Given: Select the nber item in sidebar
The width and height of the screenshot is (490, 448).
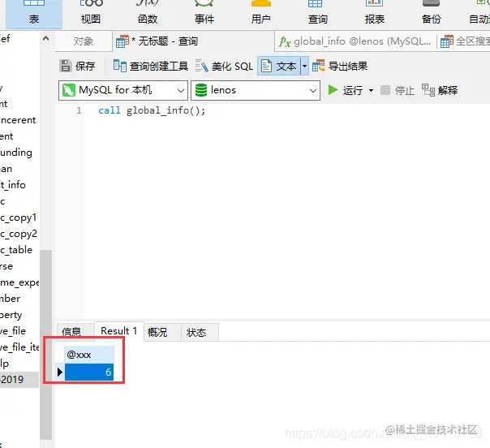Looking at the screenshot, I should pos(10,299).
